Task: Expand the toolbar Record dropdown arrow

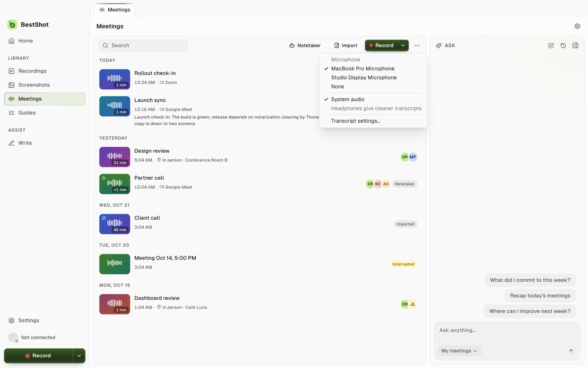Action: point(403,46)
